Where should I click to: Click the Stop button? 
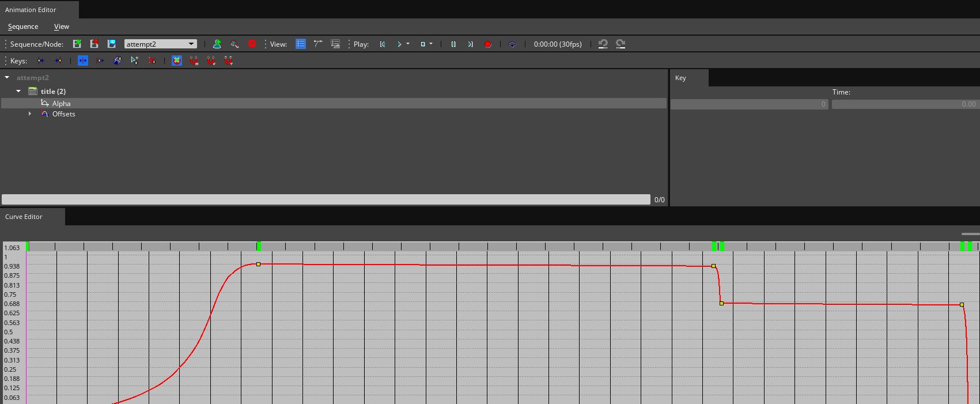tap(422, 44)
